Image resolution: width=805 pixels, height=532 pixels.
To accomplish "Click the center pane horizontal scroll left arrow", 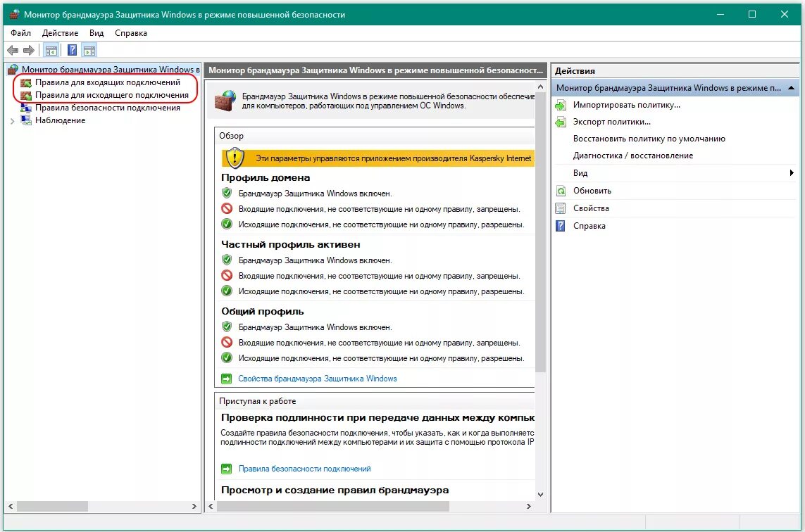I will pos(211,507).
